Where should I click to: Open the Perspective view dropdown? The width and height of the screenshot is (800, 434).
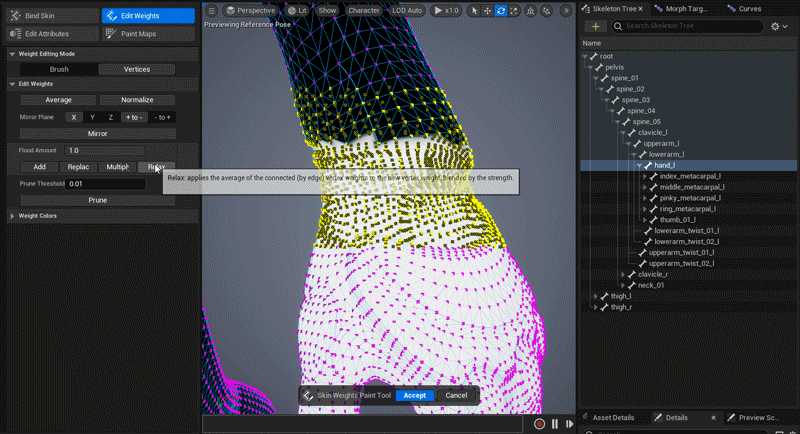point(249,10)
